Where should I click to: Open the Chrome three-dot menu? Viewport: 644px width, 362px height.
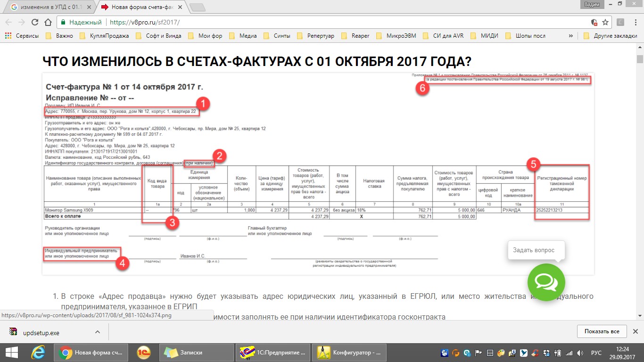click(x=635, y=22)
